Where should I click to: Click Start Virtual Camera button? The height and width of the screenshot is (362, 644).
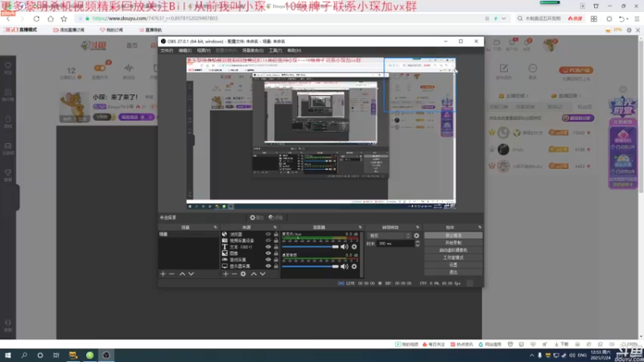(453, 250)
